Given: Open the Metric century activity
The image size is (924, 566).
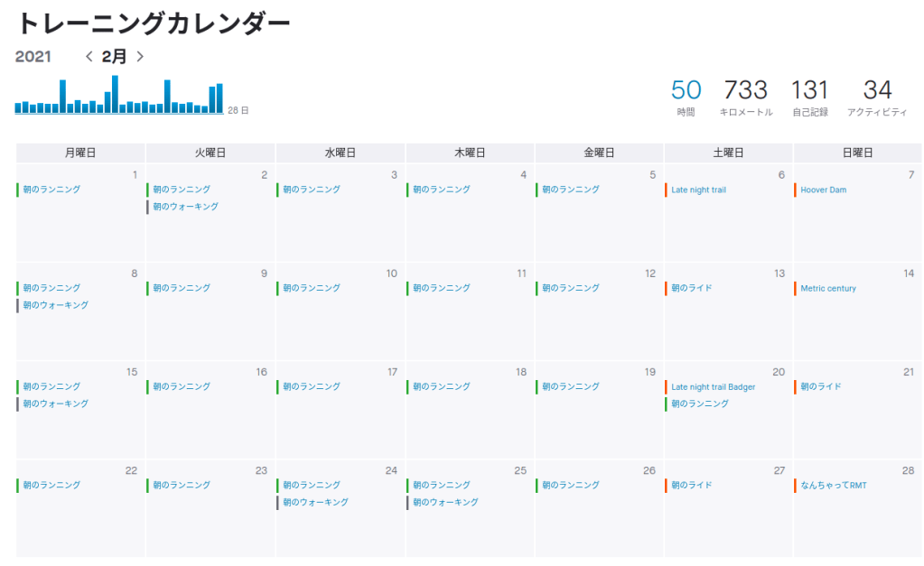Looking at the screenshot, I should point(827,288).
